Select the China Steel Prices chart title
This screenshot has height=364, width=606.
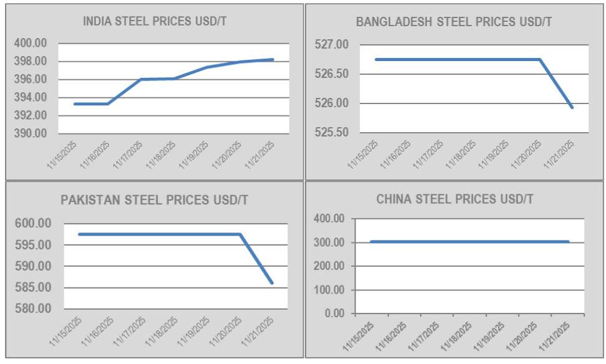pyautogui.click(x=454, y=199)
